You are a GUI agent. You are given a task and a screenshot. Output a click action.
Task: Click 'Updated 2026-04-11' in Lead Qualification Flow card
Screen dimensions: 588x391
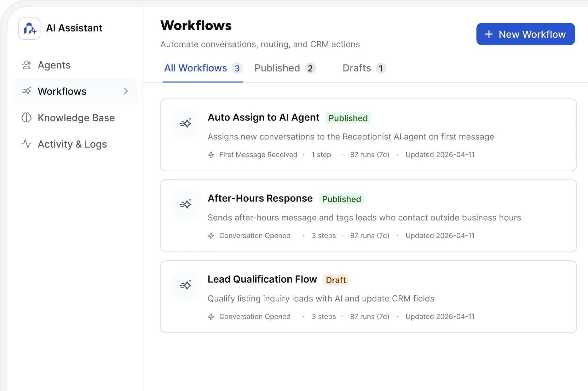[440, 317]
